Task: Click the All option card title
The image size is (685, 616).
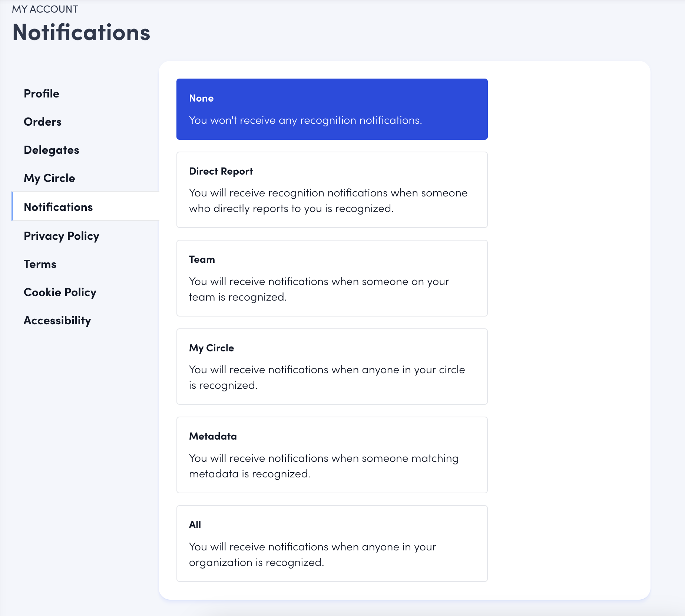Action: [195, 524]
